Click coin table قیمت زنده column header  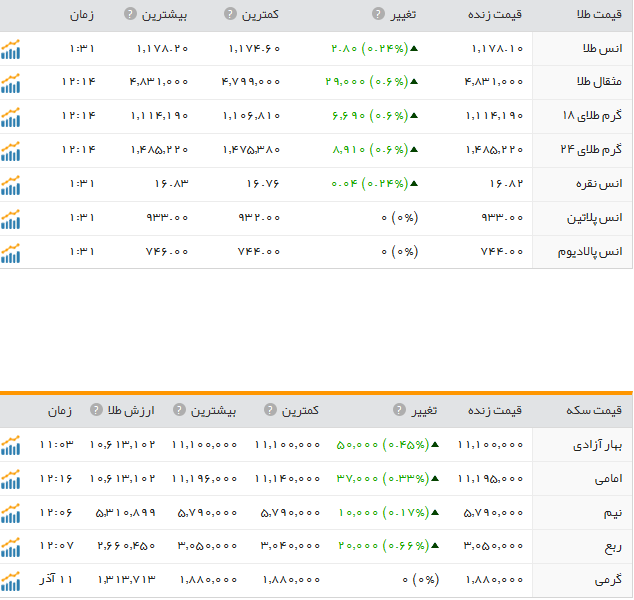coord(495,410)
